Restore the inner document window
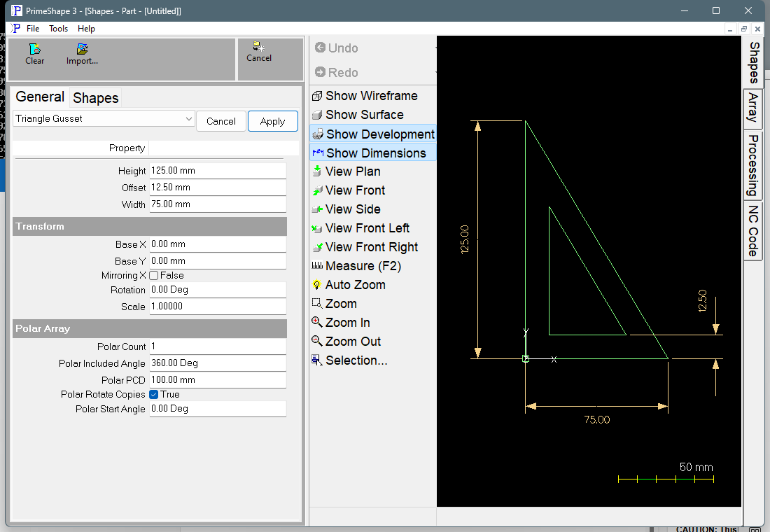The width and height of the screenshot is (770, 532). coord(744,29)
